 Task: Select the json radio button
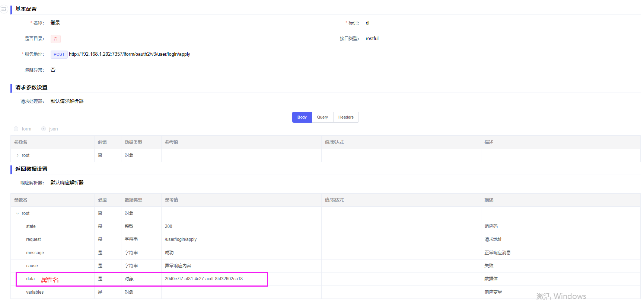(x=44, y=129)
